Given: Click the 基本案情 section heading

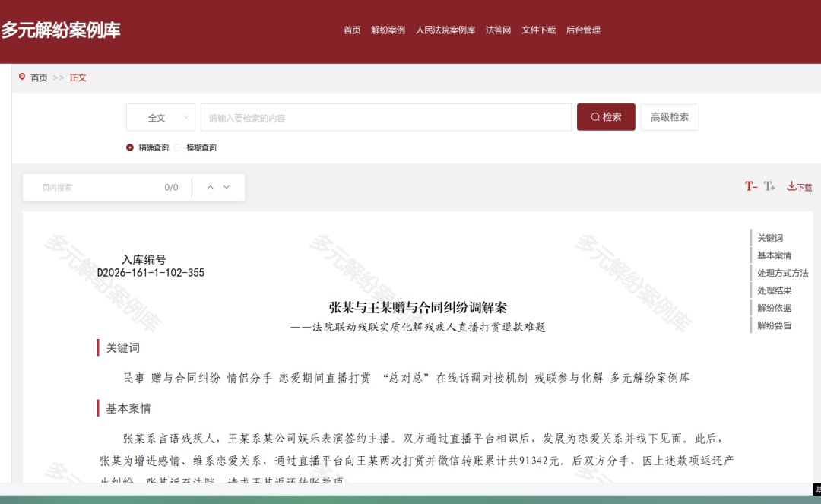Looking at the screenshot, I should (128, 408).
